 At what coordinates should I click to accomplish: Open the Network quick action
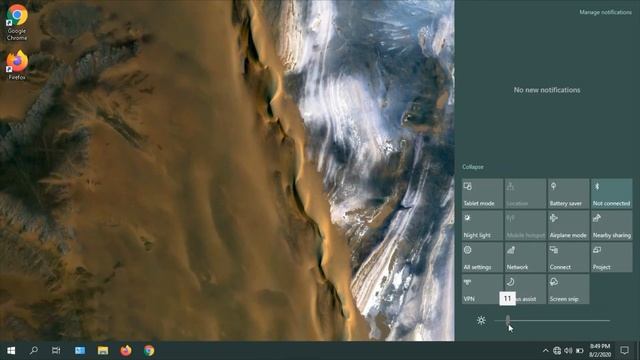click(525, 257)
